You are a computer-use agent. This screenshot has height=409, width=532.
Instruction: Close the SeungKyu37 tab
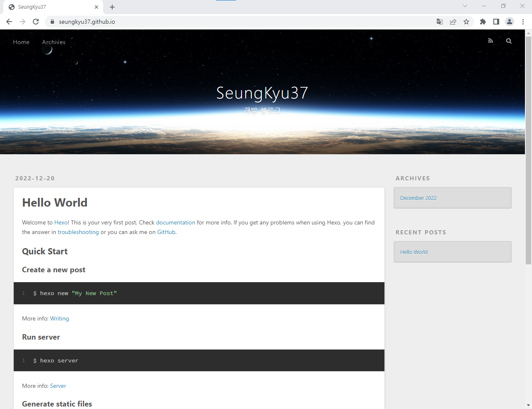(x=96, y=7)
